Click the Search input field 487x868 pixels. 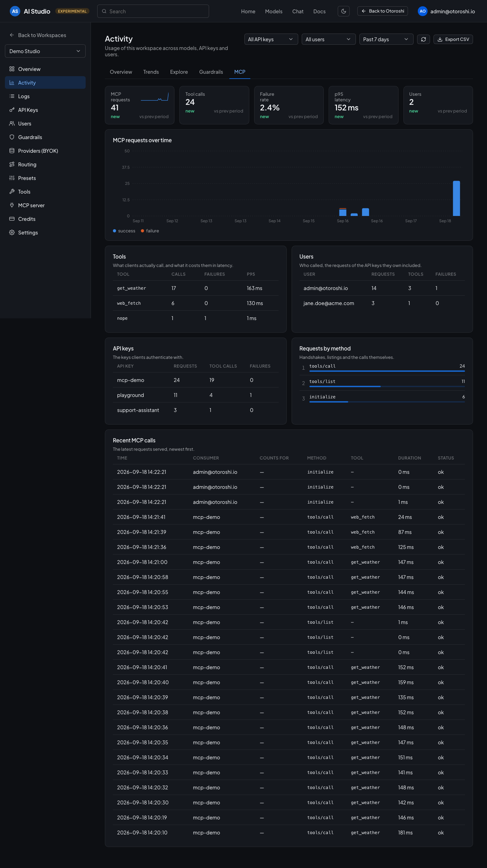(153, 11)
